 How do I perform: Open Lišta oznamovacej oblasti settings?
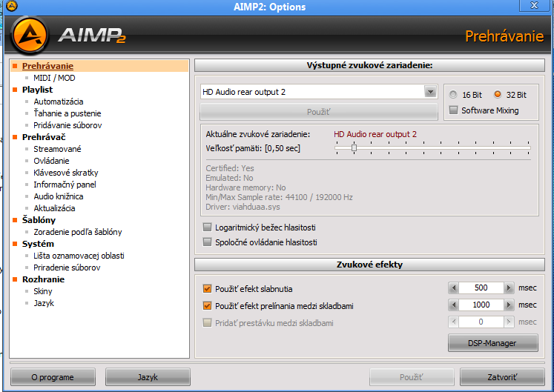(79, 256)
